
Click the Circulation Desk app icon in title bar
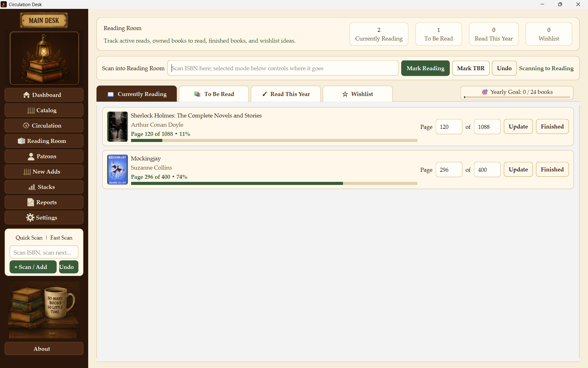point(4,4)
